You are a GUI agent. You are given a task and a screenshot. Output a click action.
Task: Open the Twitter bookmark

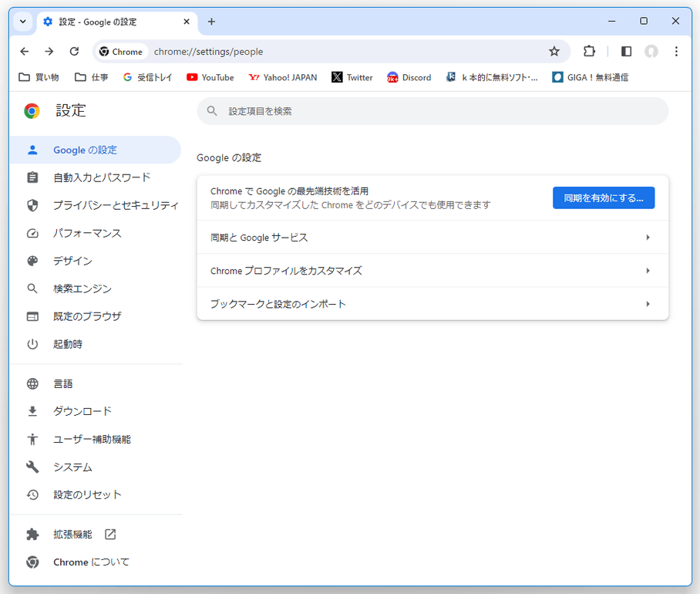point(352,77)
